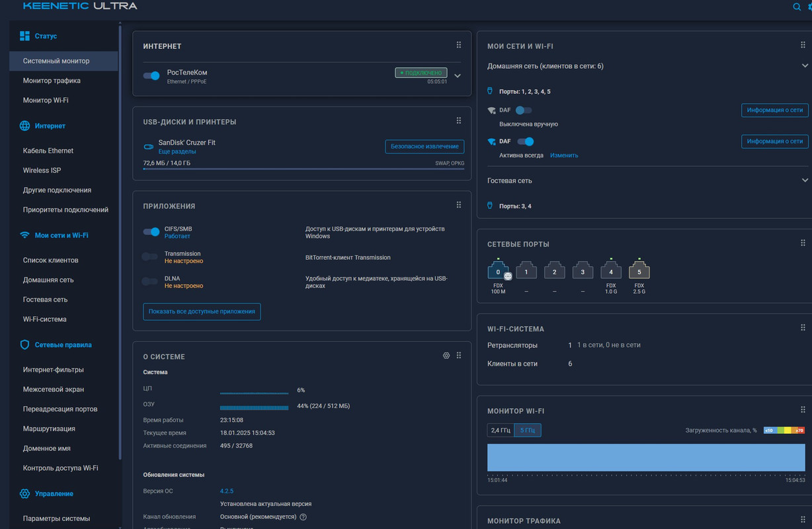Click the channel load color scale legend
812x529 pixels.
click(784, 430)
